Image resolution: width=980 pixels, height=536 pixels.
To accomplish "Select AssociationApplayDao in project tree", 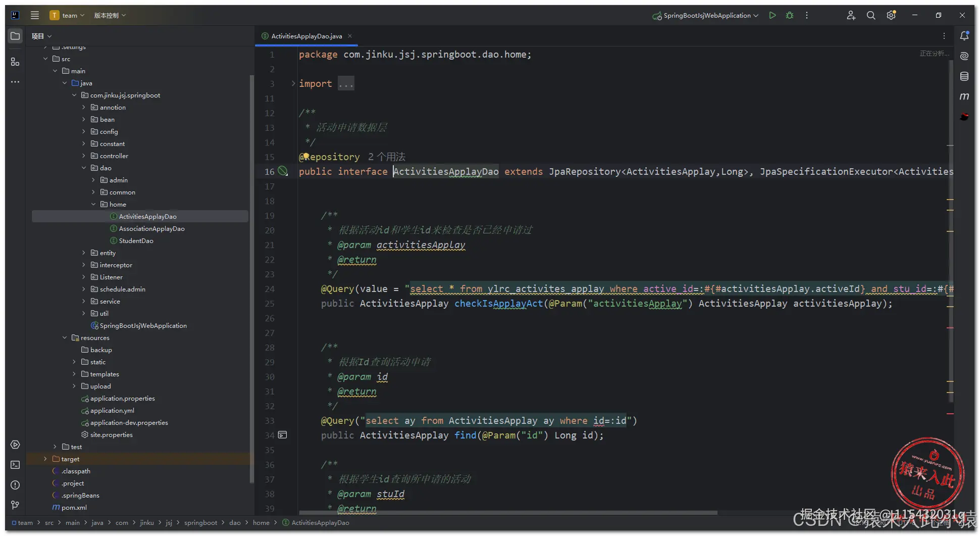I will pyautogui.click(x=151, y=228).
